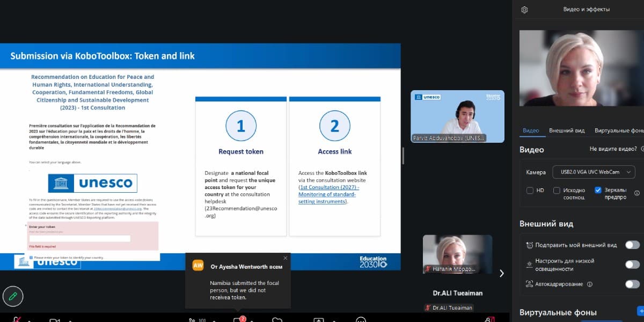Open the Камера dropdown USB2.0 VGA UVC WebCam
This screenshot has width=644, height=322.
(594, 172)
